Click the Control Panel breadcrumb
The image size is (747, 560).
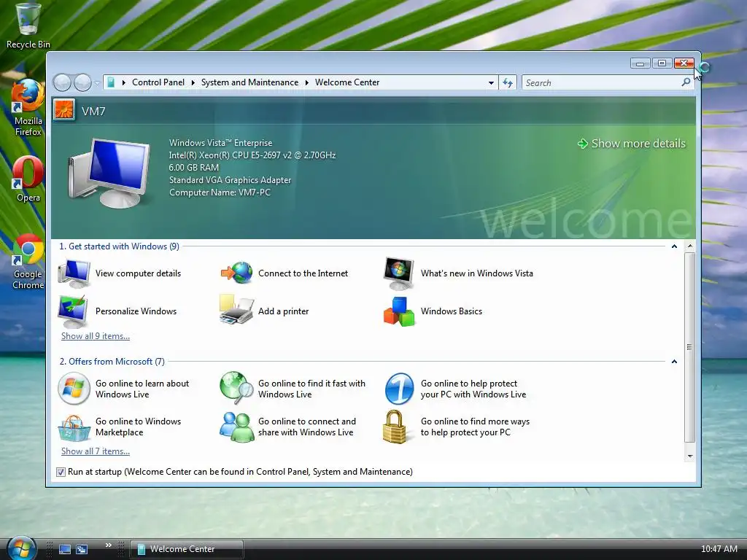pos(158,82)
